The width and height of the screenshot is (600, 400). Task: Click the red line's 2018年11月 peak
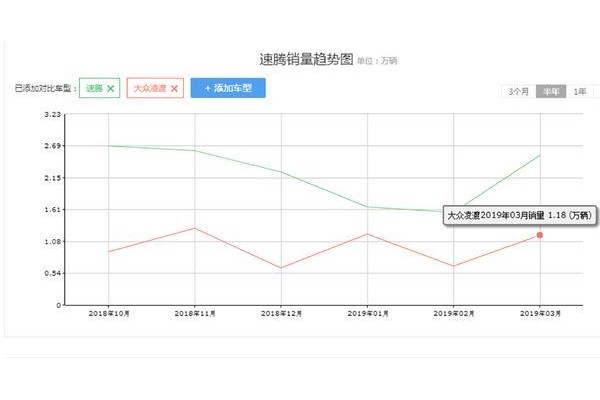(x=195, y=228)
